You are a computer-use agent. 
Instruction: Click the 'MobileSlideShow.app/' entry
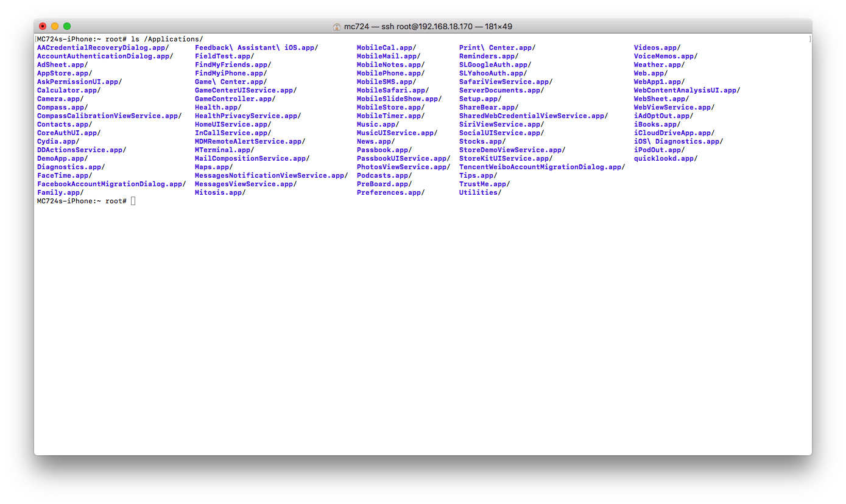tap(400, 99)
